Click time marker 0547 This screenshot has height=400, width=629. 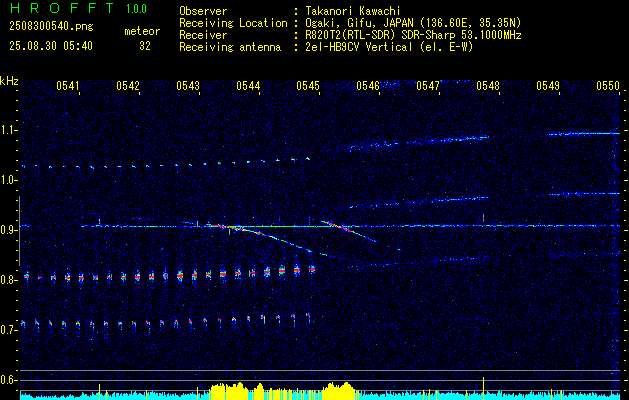point(428,85)
